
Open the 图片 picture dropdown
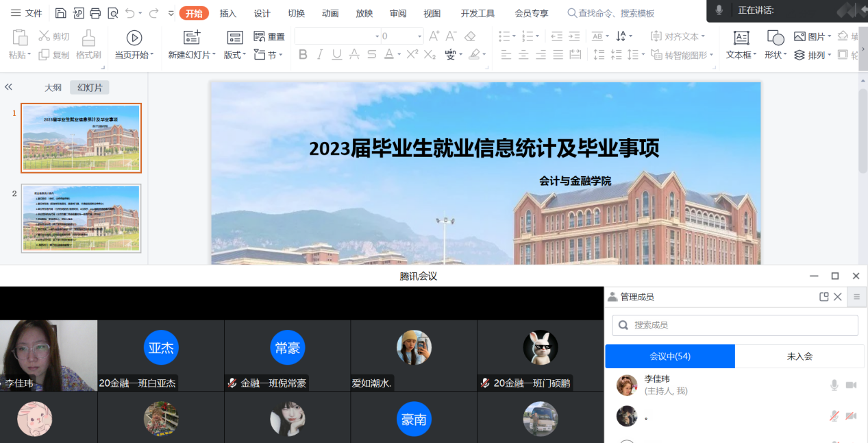click(813, 36)
